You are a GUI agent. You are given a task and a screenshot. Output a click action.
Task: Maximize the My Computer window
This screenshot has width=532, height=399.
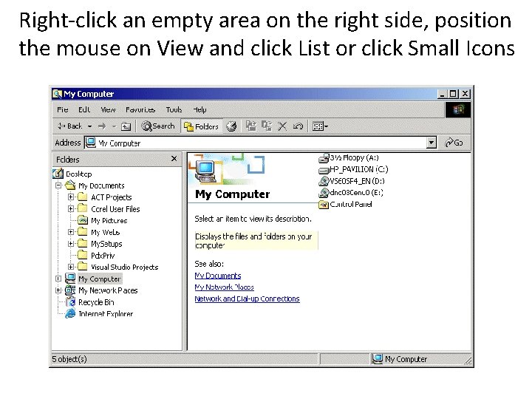tap(453, 94)
